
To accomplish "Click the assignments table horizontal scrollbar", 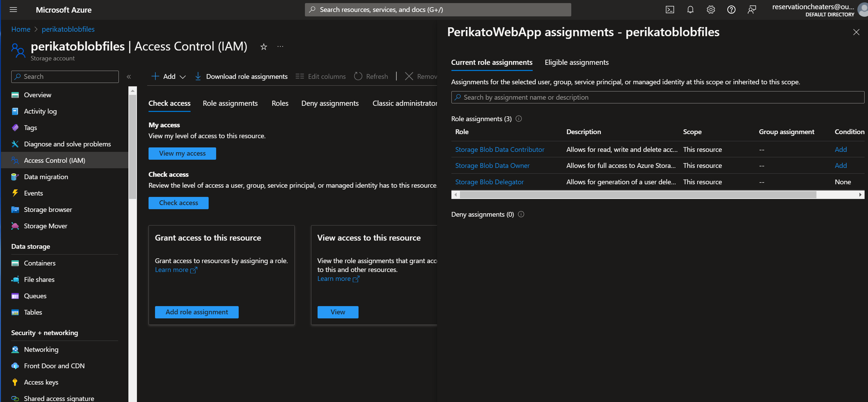I will click(638, 195).
